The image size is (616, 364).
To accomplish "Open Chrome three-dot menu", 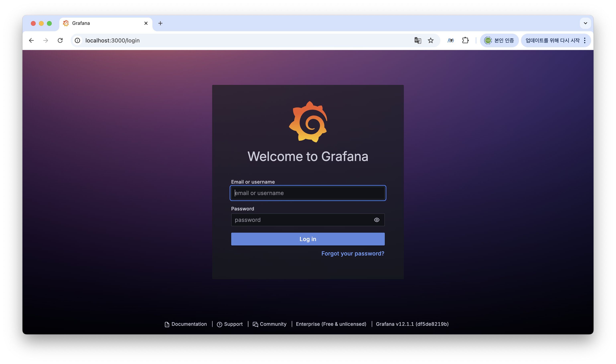I will [x=585, y=40].
